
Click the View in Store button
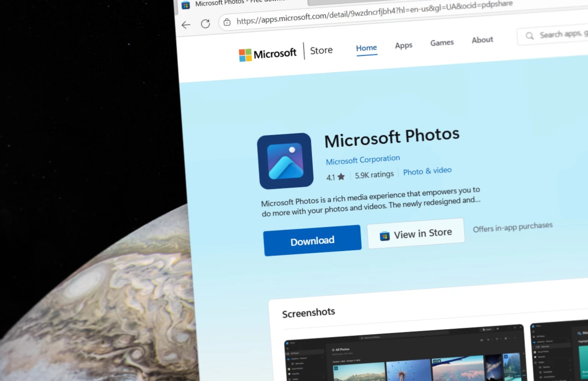click(416, 234)
